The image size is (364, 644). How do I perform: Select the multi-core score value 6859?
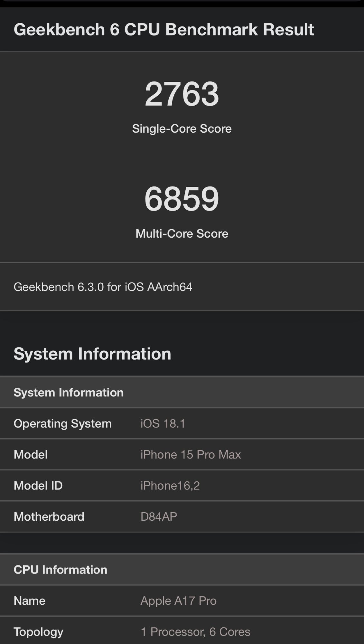click(x=182, y=199)
